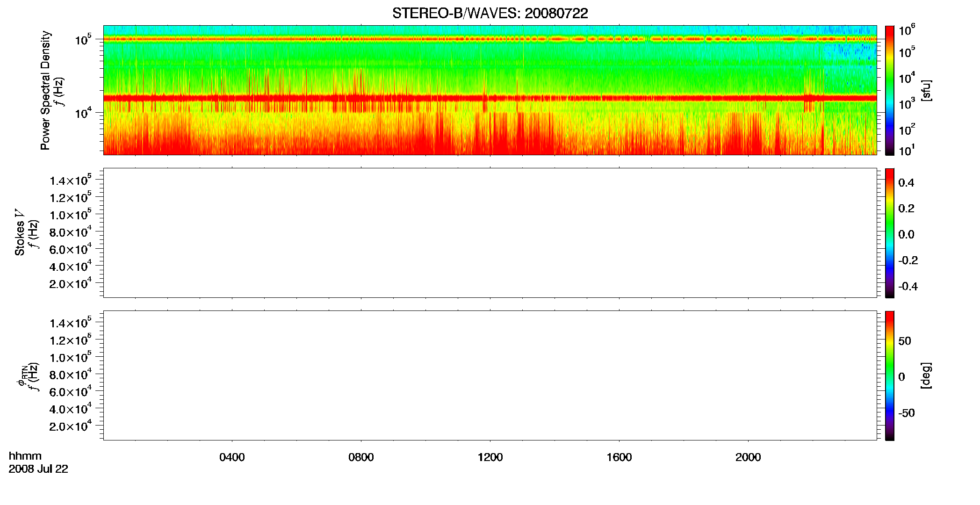This screenshot has height=505, width=980.
Task: Select the degrees color bar at bottom
Action: pyautogui.click(x=890, y=375)
